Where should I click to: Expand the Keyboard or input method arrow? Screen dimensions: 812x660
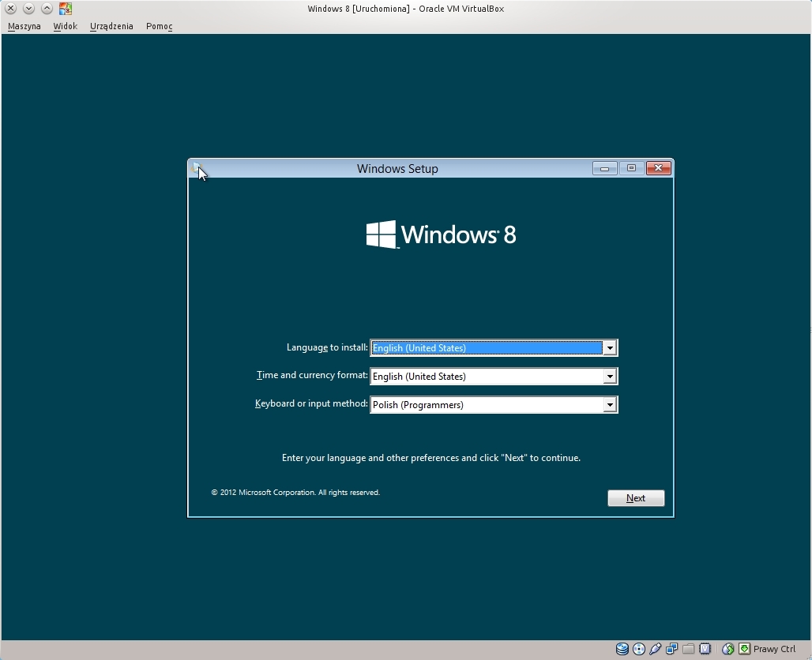610,405
